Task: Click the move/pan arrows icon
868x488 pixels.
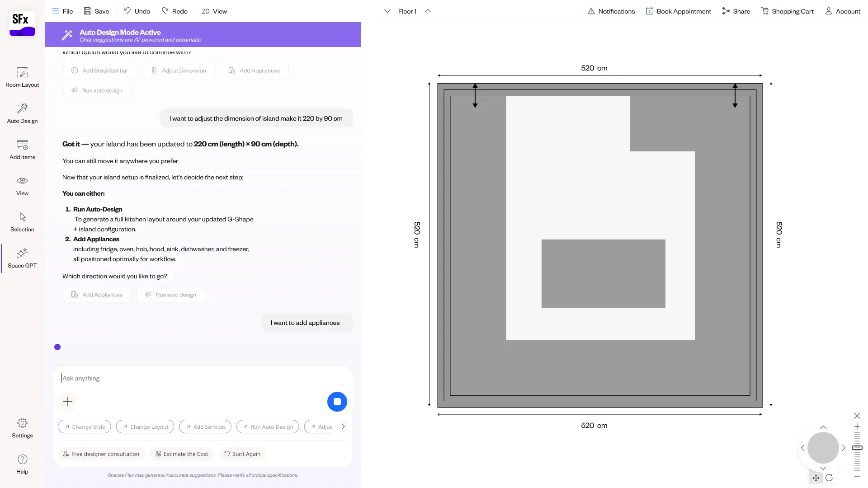Action: tap(816, 478)
